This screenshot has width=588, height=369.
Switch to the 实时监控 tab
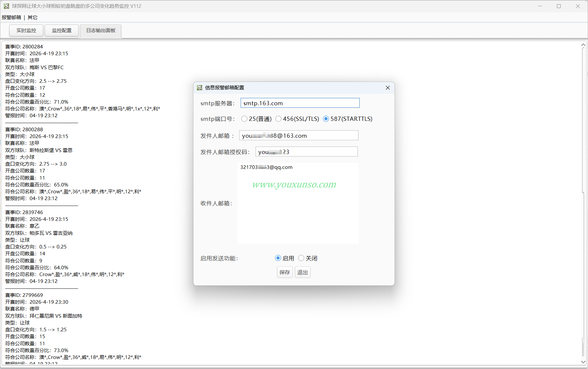point(26,31)
